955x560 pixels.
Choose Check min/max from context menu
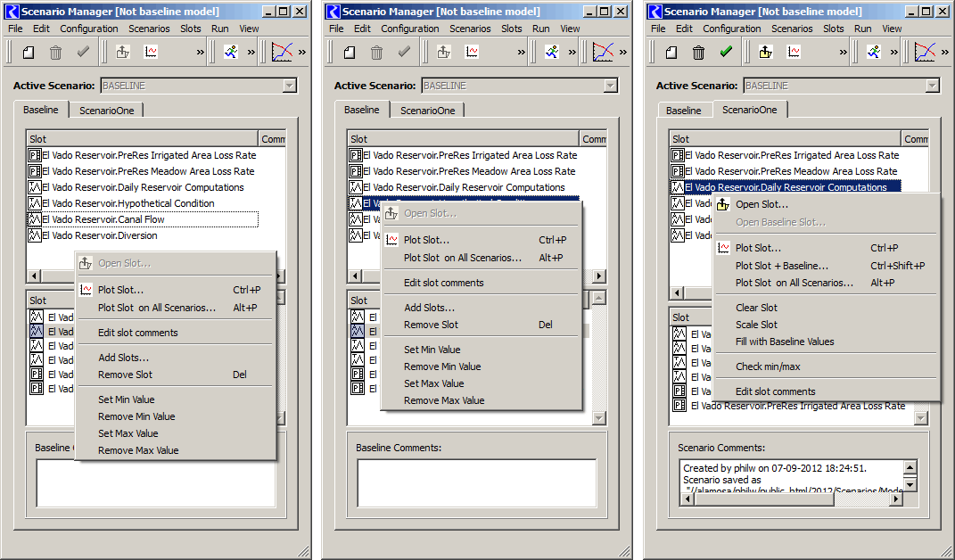click(826, 366)
